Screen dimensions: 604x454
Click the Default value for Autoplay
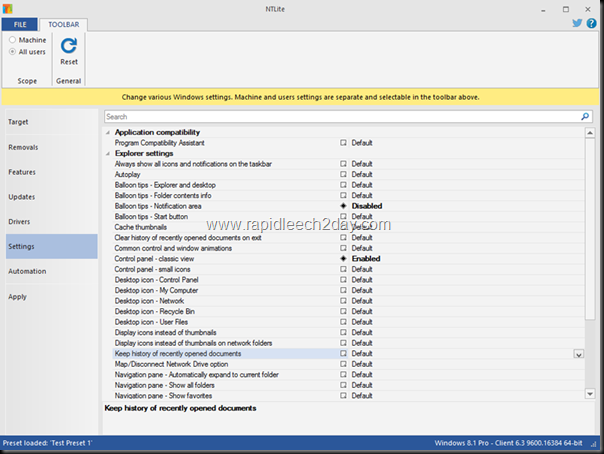(362, 174)
